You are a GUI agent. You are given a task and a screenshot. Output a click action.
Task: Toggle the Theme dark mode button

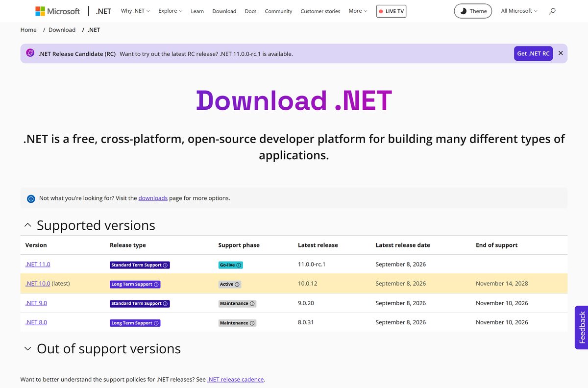473,11
